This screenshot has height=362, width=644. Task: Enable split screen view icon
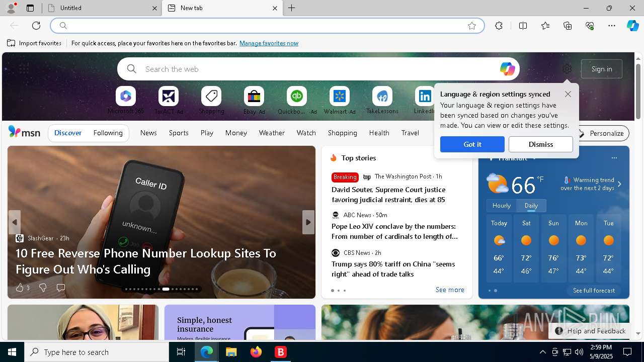523,26
